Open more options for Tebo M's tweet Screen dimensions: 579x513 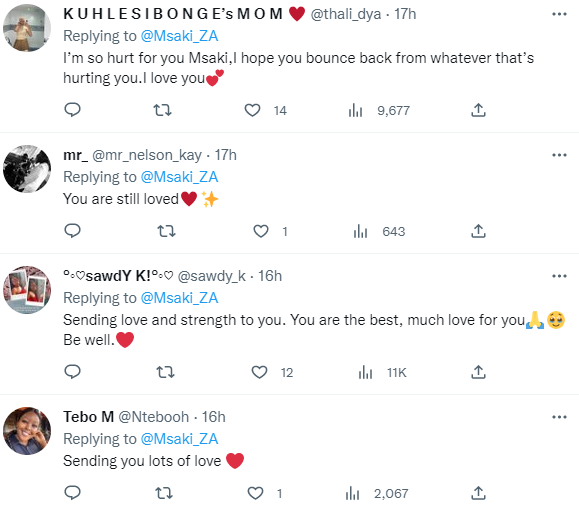tap(559, 417)
